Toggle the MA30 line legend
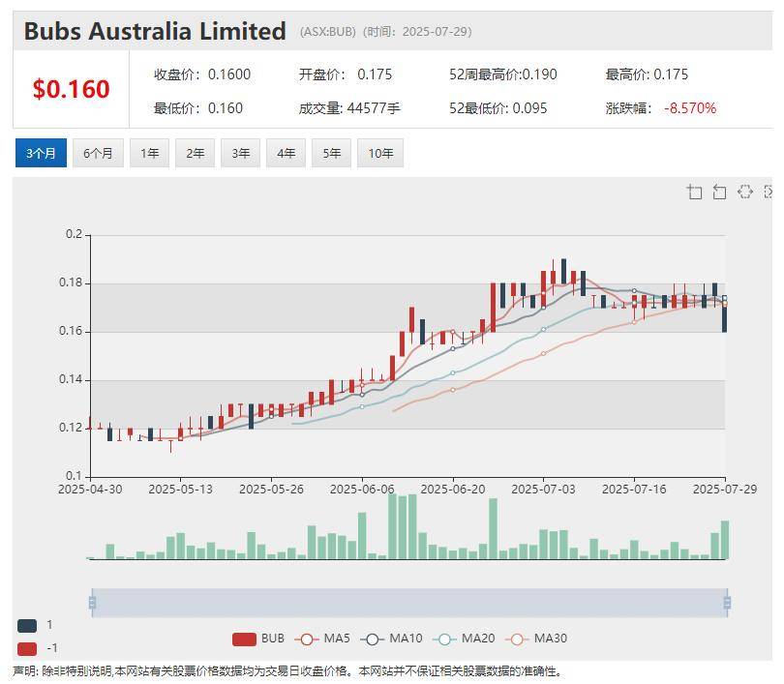Viewport: 784px width, 684px height. tap(536, 639)
